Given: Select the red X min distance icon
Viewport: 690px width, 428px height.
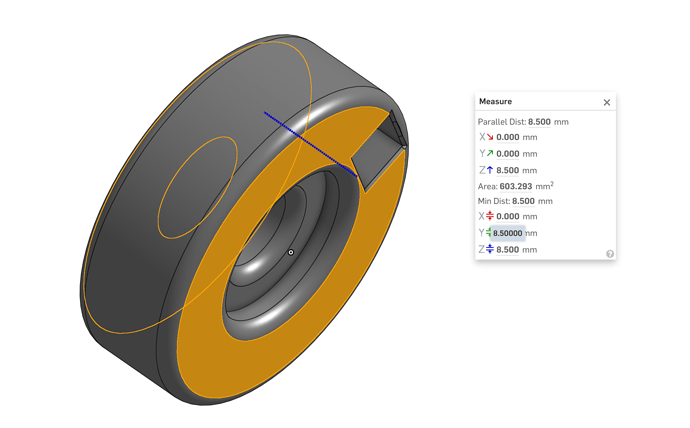Looking at the screenshot, I should 490,216.
